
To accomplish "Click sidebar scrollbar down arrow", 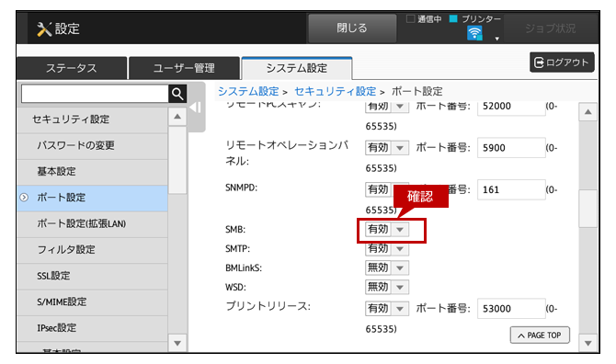I will click(177, 343).
